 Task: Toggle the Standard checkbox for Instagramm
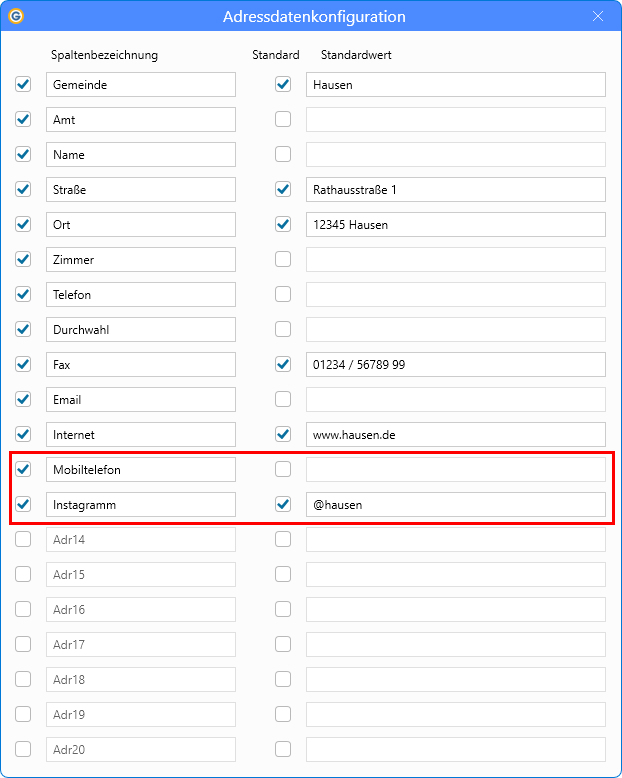[283, 505]
